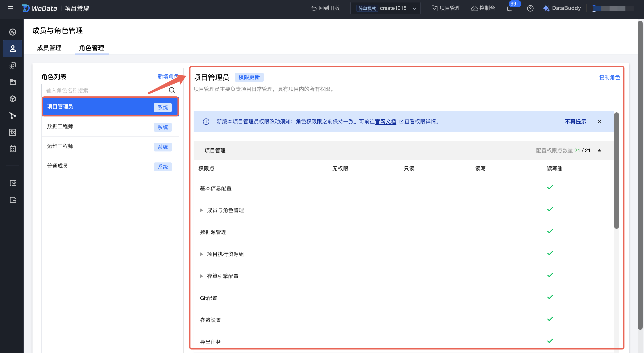Open the 官网文档 link
Screen dimensions: 644x353
[x=385, y=121]
